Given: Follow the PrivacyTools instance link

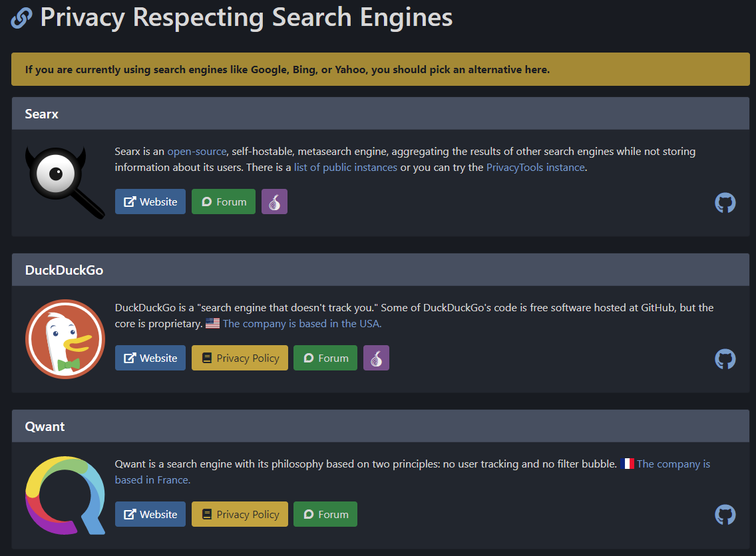Looking at the screenshot, I should click(535, 168).
